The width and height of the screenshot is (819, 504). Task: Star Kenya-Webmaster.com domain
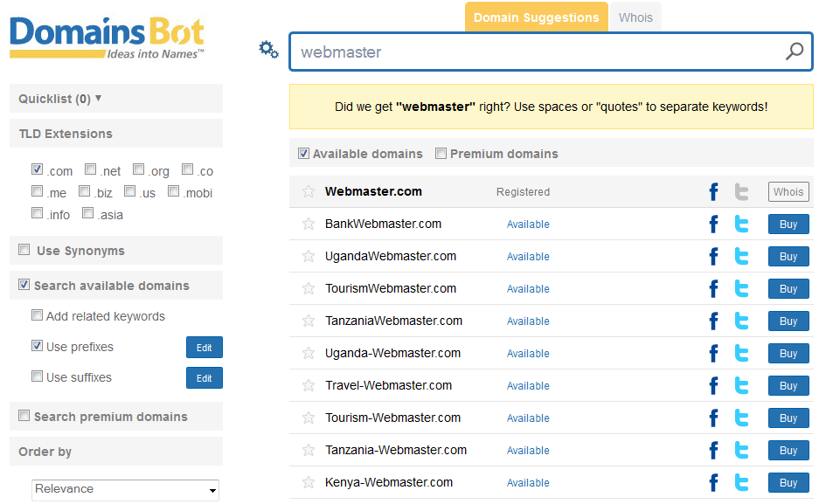[x=309, y=483]
